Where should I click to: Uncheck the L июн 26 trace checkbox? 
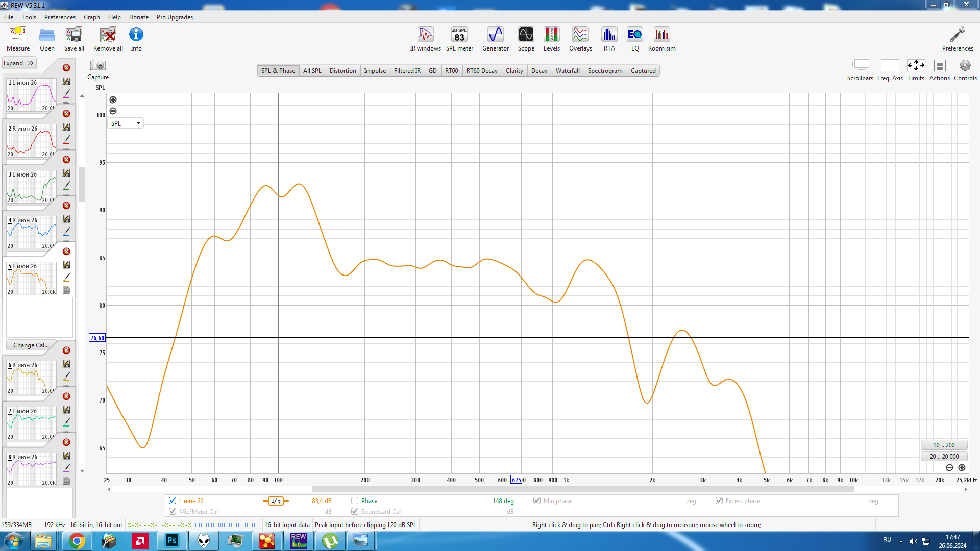point(173,500)
